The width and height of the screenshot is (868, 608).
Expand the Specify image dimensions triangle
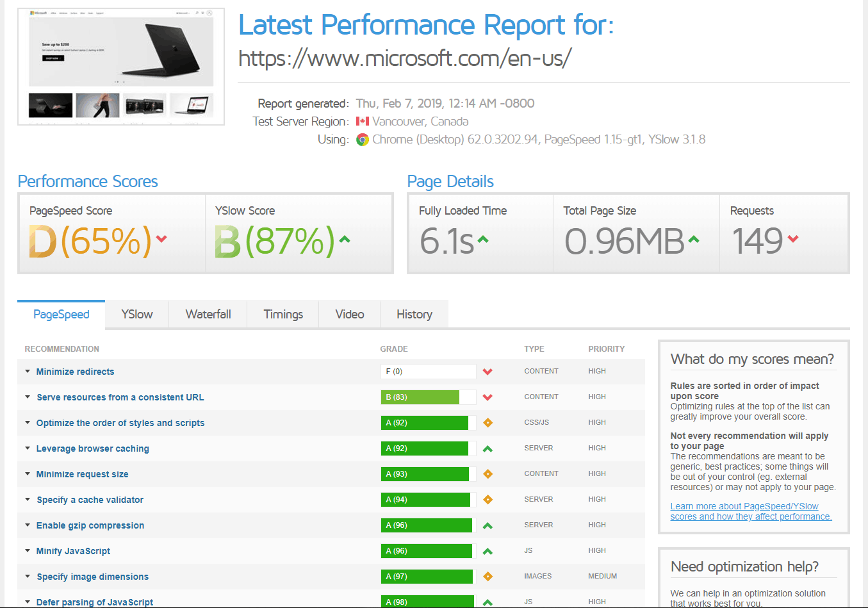[28, 576]
